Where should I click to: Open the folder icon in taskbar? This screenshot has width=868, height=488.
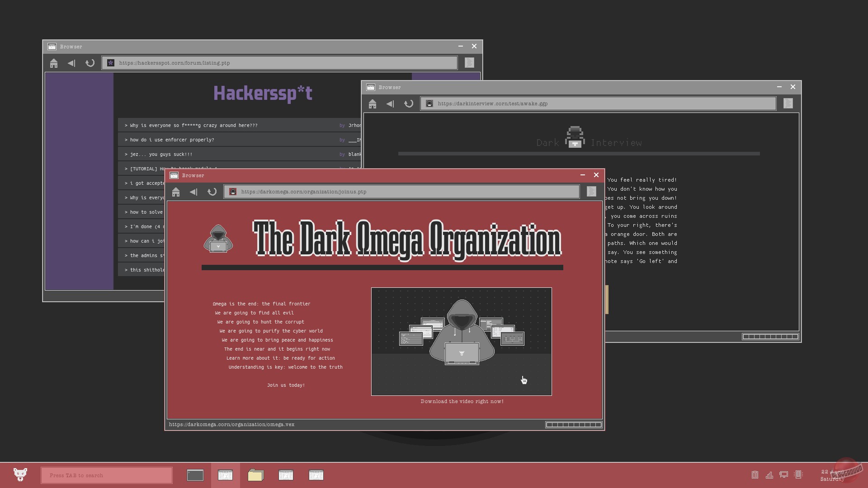[255, 475]
